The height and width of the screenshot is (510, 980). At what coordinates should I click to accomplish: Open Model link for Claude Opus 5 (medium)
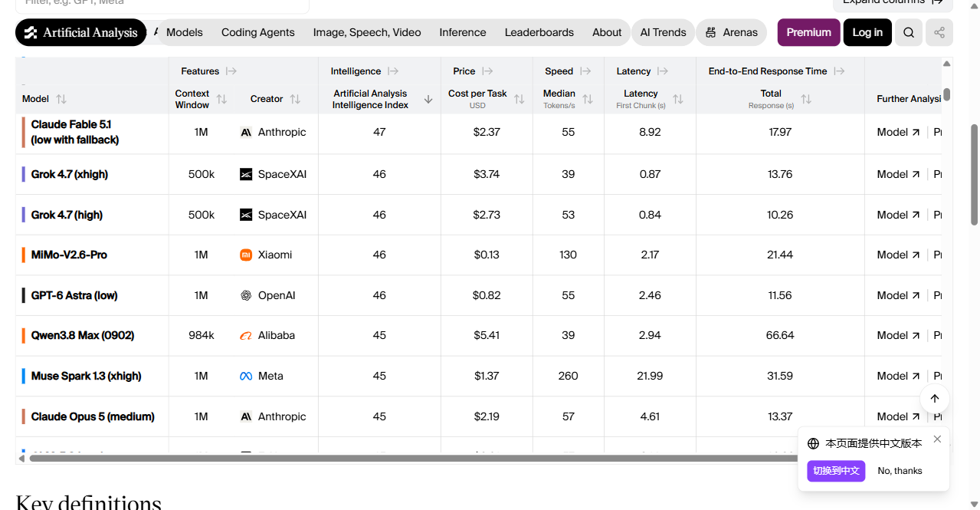pos(898,416)
